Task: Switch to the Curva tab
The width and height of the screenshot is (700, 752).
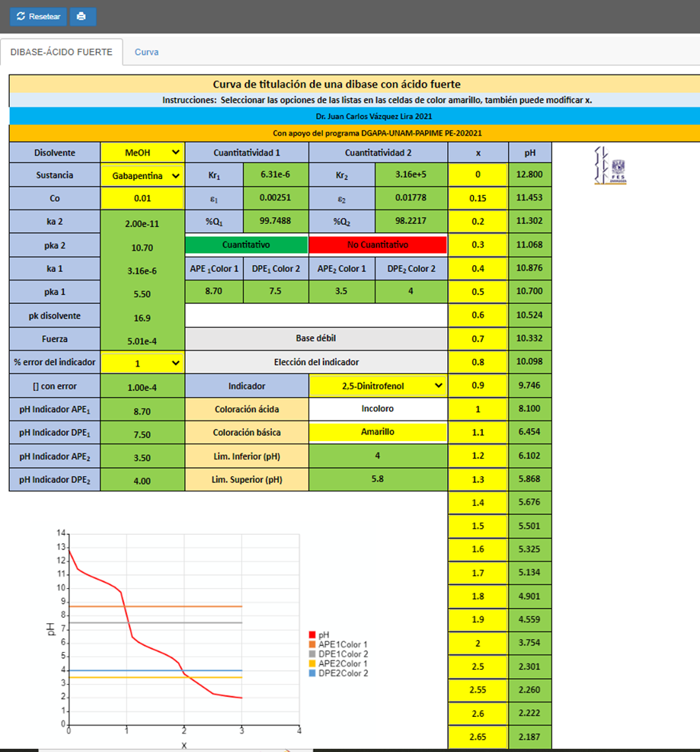Action: [x=146, y=53]
